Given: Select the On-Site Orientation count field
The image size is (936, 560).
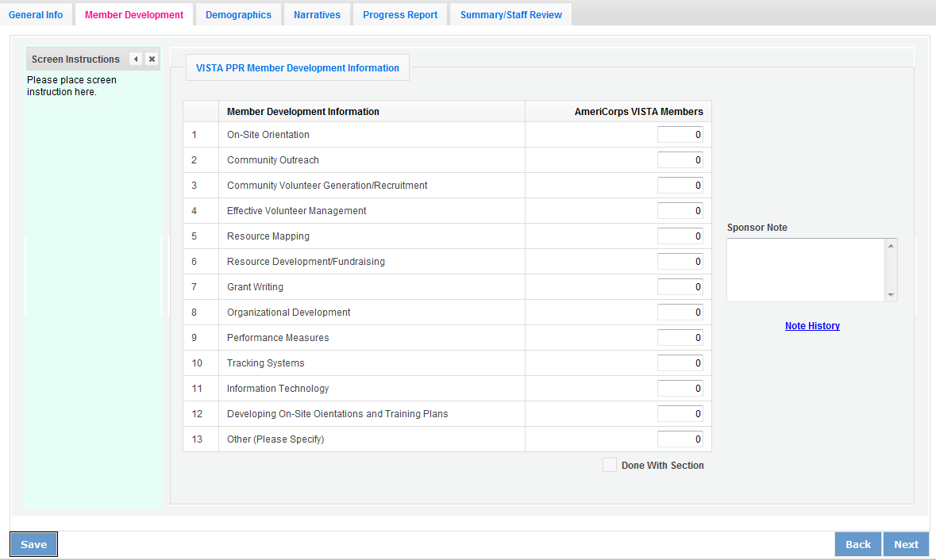Looking at the screenshot, I should point(680,135).
